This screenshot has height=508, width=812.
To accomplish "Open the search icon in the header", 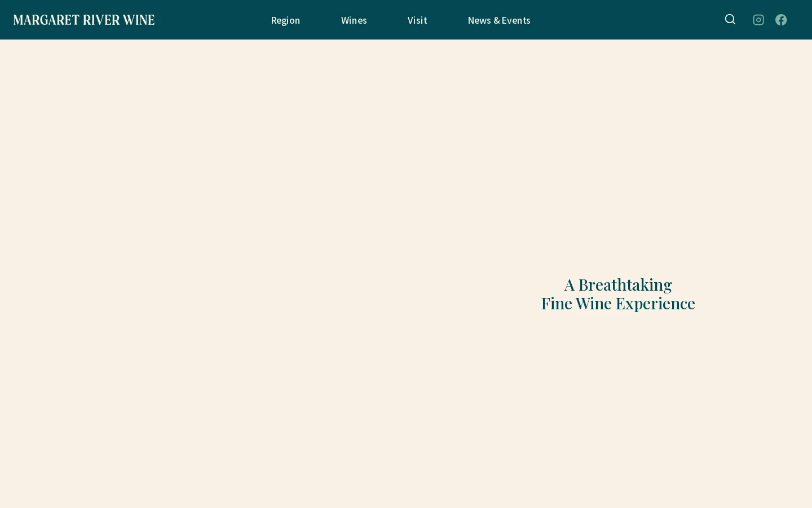I will pyautogui.click(x=730, y=20).
